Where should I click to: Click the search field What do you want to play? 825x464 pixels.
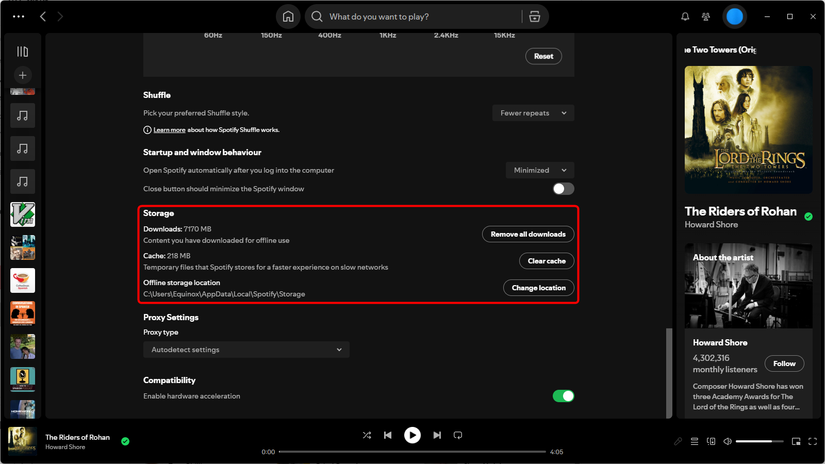tap(416, 17)
